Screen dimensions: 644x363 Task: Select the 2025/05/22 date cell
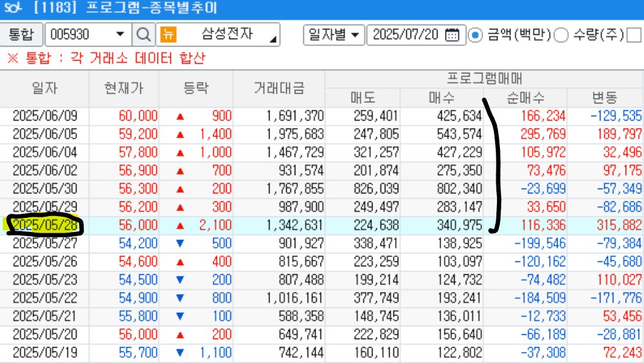point(45,298)
